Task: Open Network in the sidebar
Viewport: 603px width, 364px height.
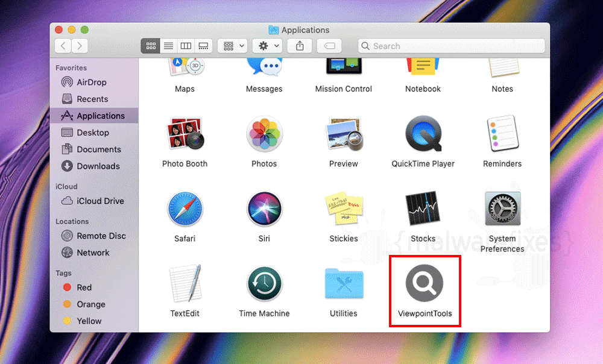Action: pyautogui.click(x=94, y=253)
